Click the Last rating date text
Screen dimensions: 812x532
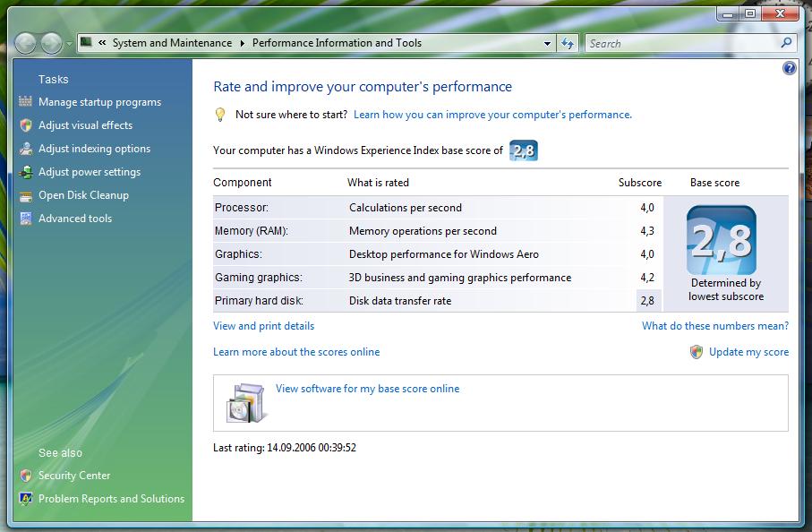click(285, 448)
